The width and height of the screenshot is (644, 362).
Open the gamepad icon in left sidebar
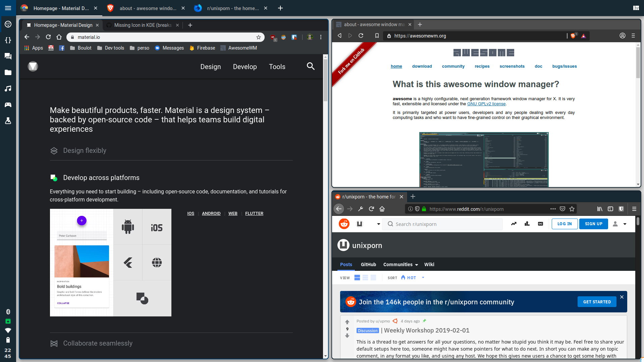pos(8,105)
